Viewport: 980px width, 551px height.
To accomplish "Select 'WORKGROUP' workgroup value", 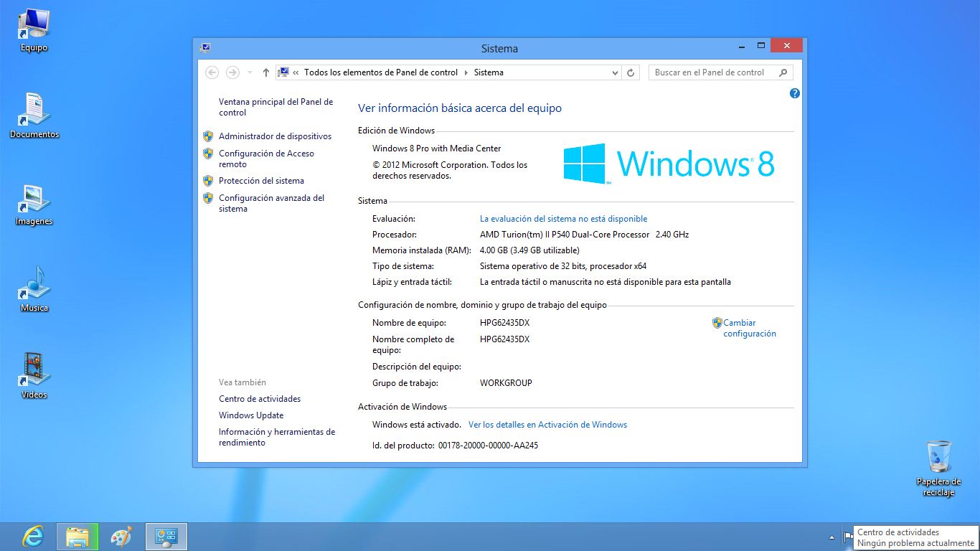I will [x=506, y=383].
